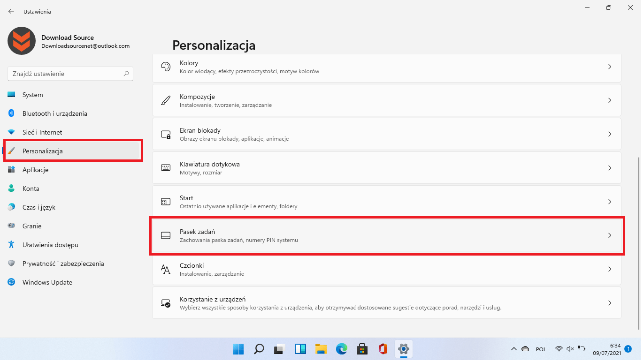Click the Kompozycje brush icon

pyautogui.click(x=166, y=100)
